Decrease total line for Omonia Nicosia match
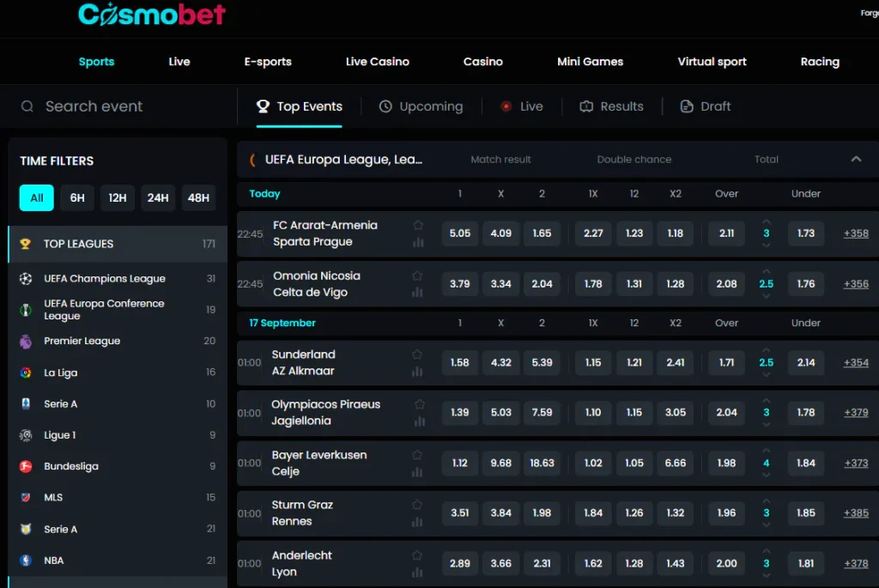879x588 pixels. point(767,296)
